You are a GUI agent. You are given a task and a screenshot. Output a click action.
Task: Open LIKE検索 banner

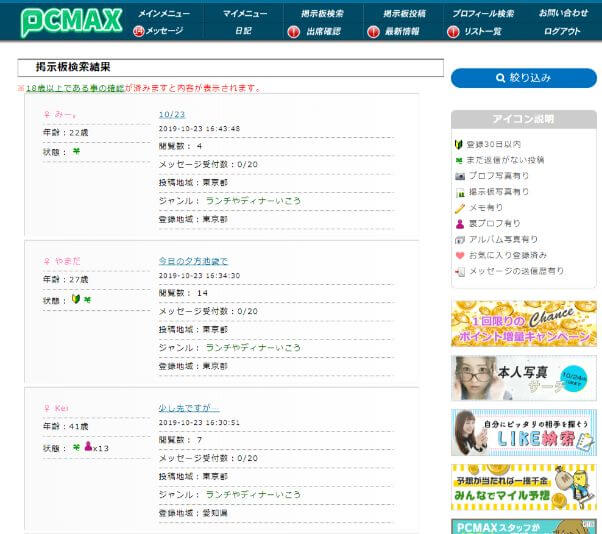[x=524, y=433]
